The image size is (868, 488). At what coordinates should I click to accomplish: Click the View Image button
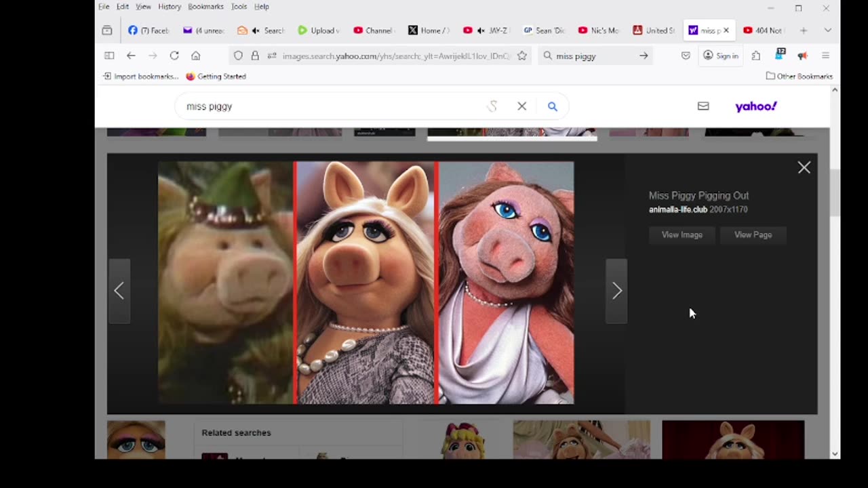click(x=682, y=235)
